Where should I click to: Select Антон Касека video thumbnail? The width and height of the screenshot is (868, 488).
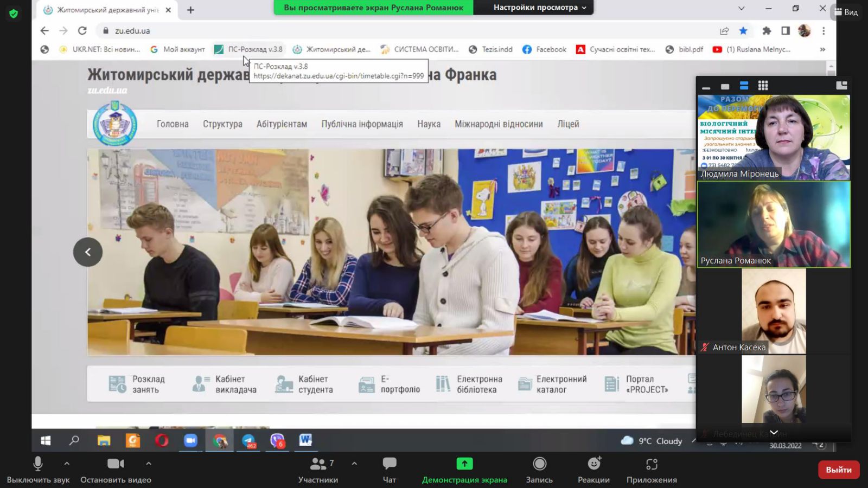pyautogui.click(x=774, y=311)
